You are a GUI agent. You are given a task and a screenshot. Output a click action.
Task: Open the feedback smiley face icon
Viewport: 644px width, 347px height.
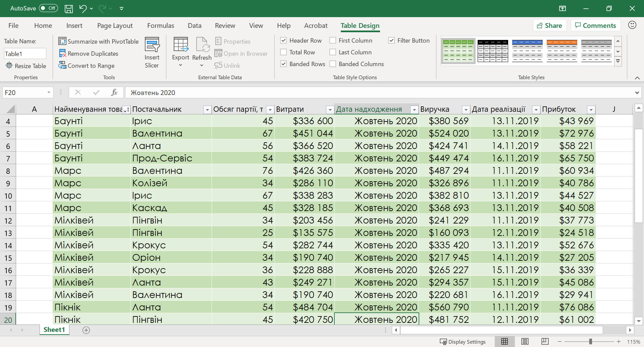(x=632, y=25)
